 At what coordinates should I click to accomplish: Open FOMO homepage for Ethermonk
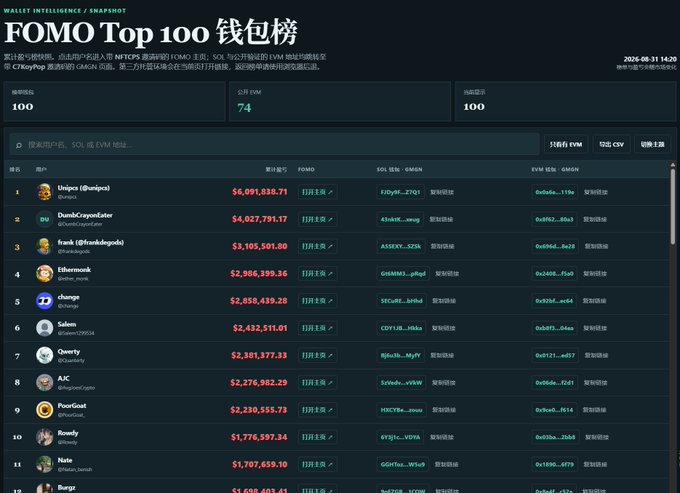(x=317, y=274)
